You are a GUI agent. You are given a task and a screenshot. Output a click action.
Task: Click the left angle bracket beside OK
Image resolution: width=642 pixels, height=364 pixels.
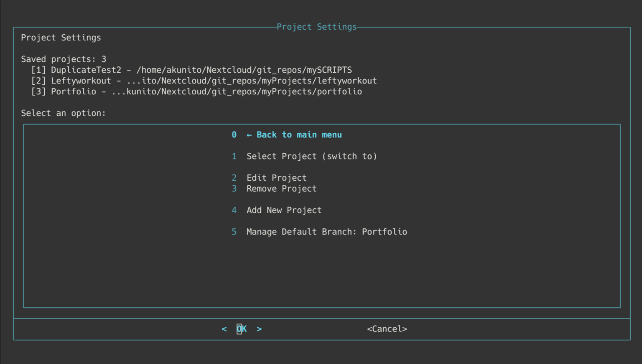click(224, 329)
